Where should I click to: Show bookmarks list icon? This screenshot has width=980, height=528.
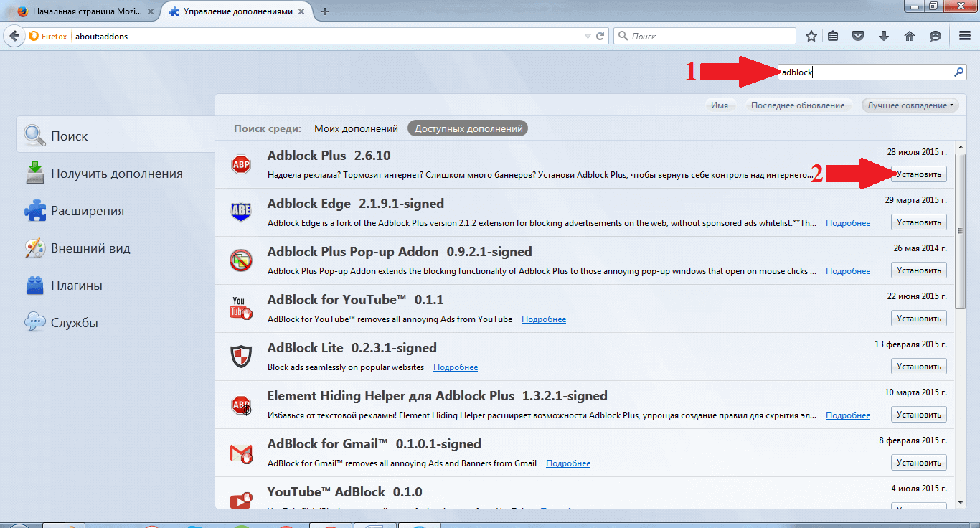pyautogui.click(x=833, y=36)
